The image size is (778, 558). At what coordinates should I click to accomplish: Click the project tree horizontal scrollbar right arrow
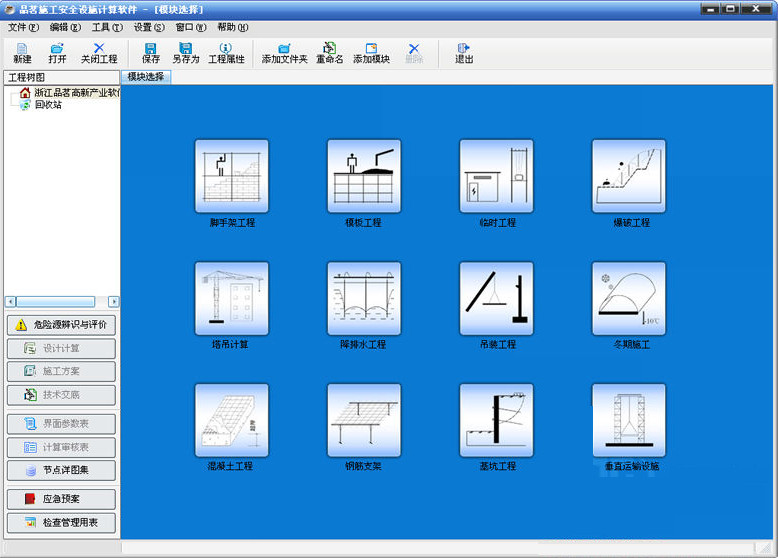[114, 301]
